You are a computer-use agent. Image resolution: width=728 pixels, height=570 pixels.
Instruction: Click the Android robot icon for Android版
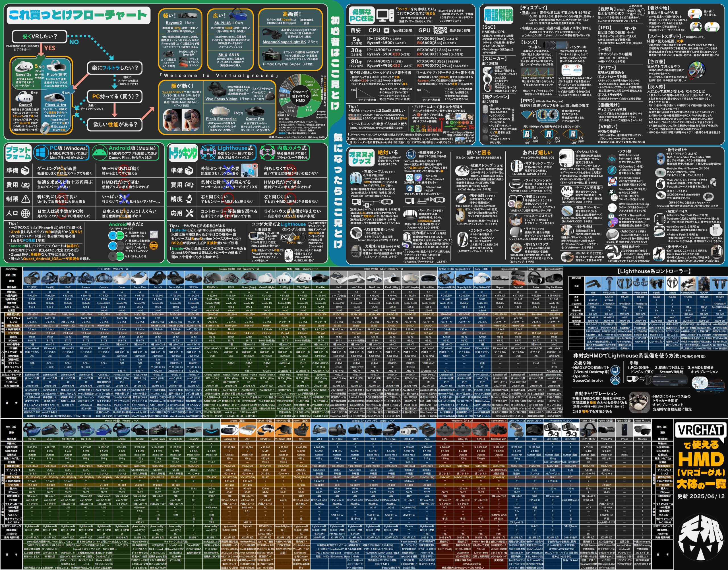99,153
